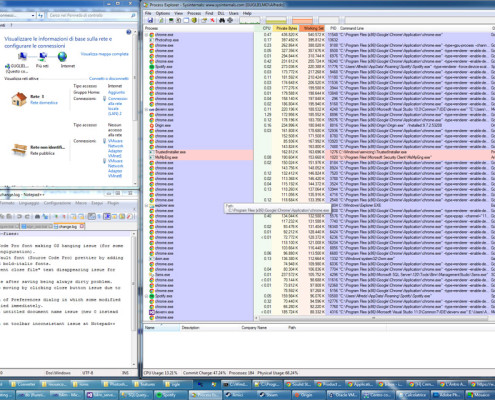Open the Help menu in Process Explorer
495x400 pixels.
point(247,13)
